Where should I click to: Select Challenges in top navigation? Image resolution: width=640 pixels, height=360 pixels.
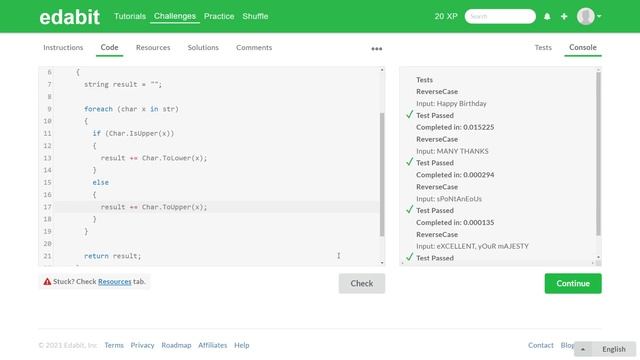(x=175, y=16)
